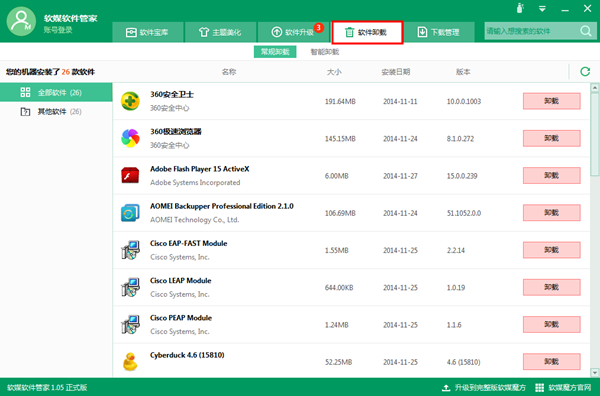Uninstall Cyberduck 4.6
This screenshot has width=600, height=396.
click(x=551, y=362)
